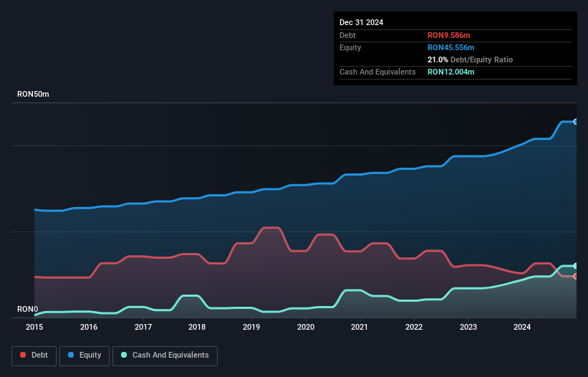Click the 2019 x-axis label
588x377 pixels.
point(251,327)
